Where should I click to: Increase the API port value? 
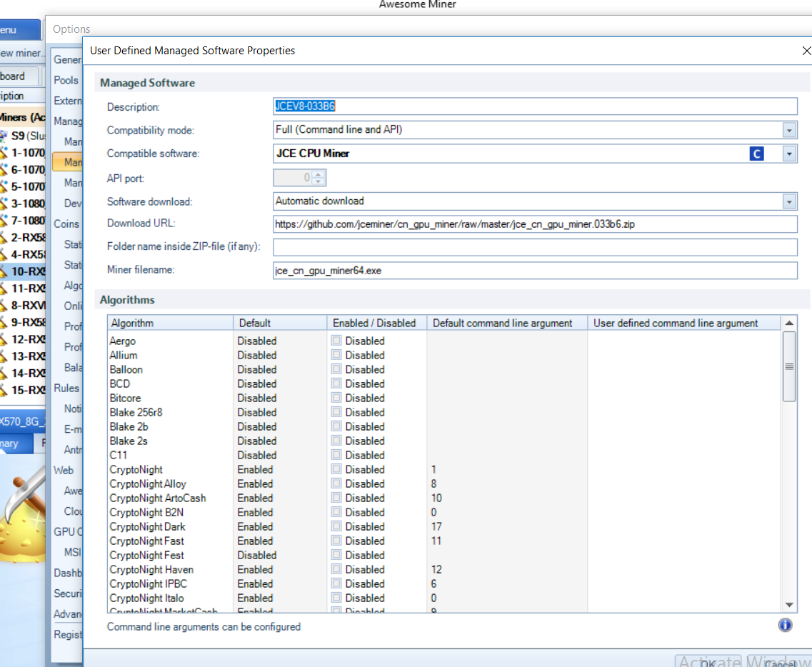coord(319,174)
